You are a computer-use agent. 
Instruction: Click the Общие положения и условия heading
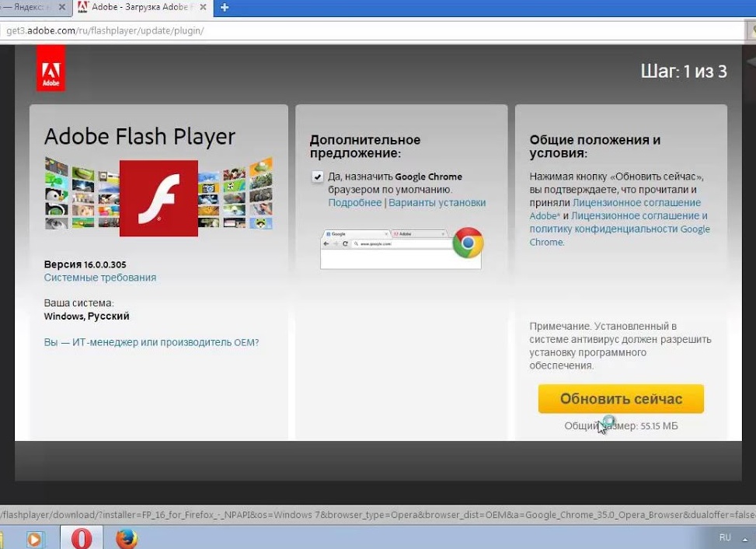595,146
